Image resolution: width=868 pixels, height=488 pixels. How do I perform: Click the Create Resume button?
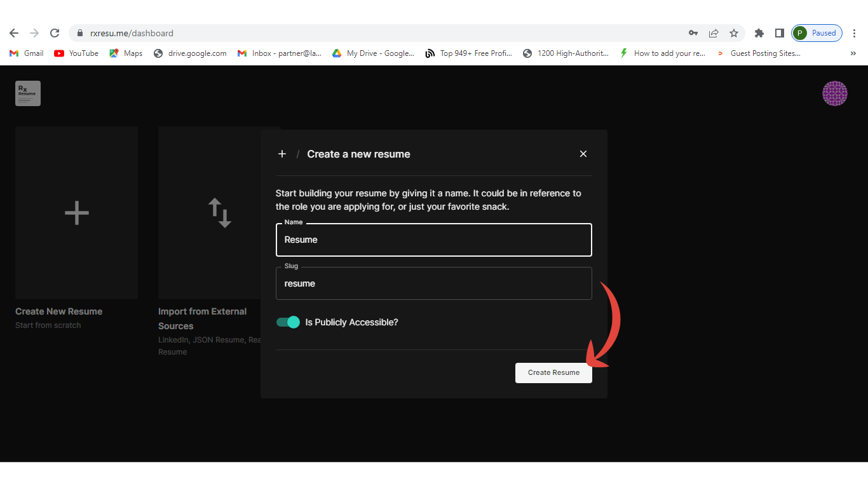pyautogui.click(x=553, y=372)
